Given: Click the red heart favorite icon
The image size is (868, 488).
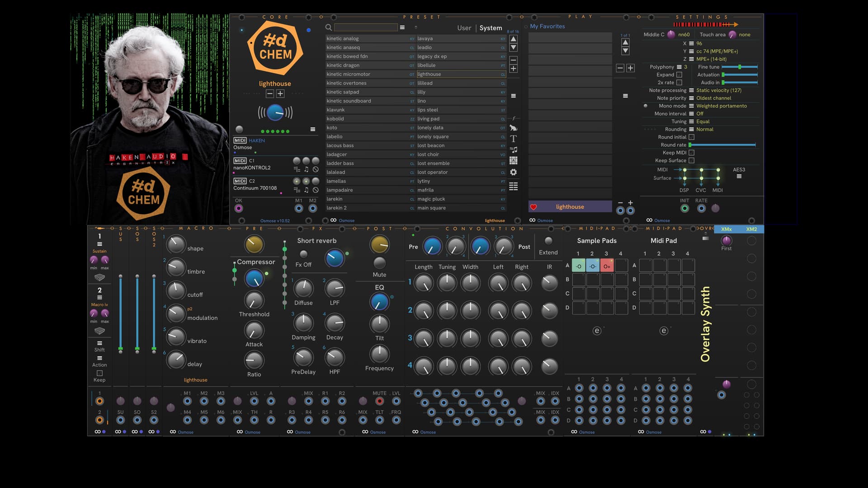Looking at the screenshot, I should click(533, 207).
